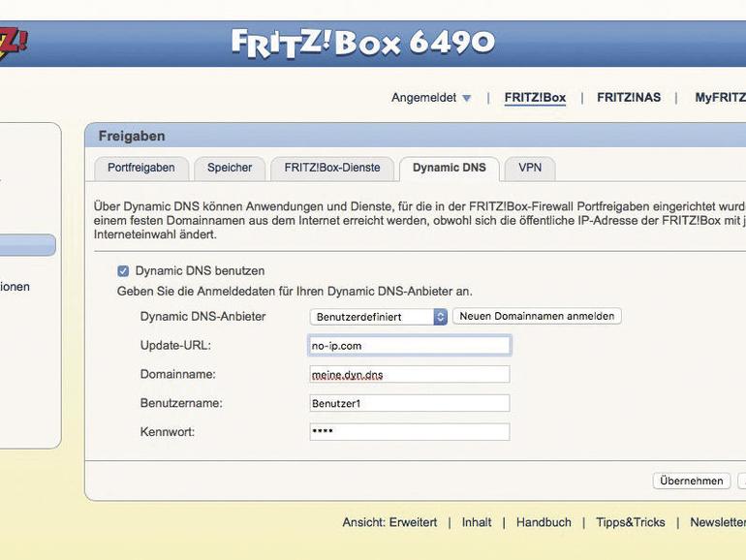Click the Angemeldet dropdown arrow icon
The height and width of the screenshot is (560, 746).
[x=467, y=99]
